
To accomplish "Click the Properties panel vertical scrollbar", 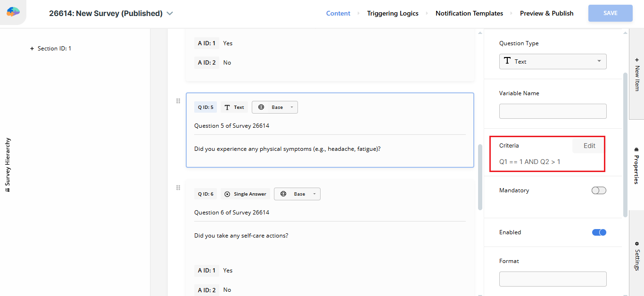I will tap(626, 145).
